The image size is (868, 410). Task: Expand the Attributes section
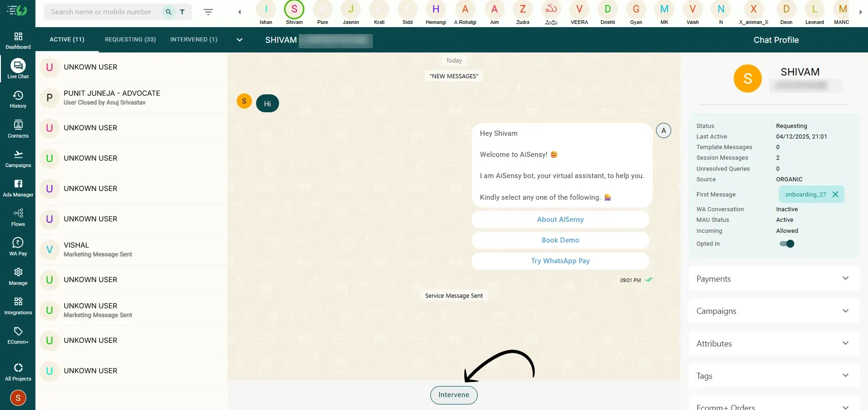(774, 343)
